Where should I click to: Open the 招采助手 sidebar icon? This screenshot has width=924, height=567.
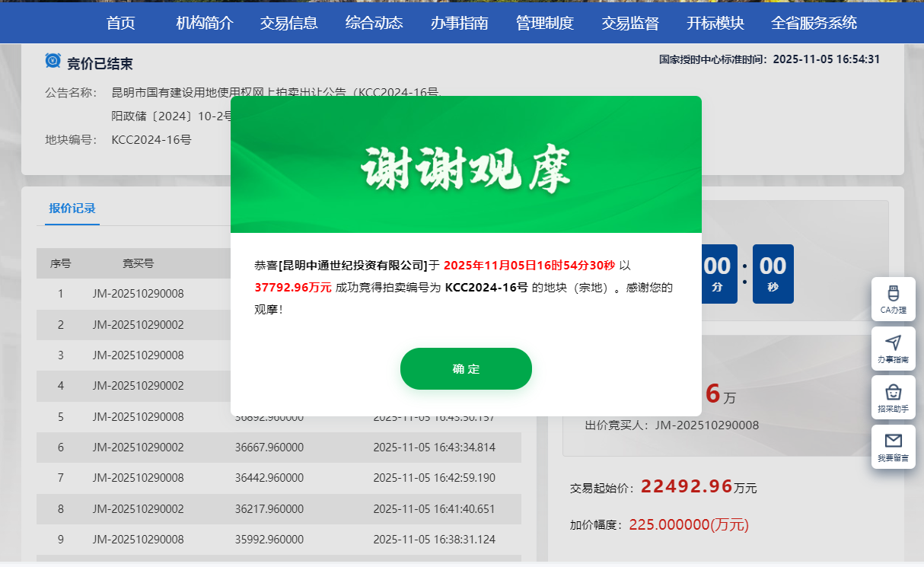tap(894, 397)
